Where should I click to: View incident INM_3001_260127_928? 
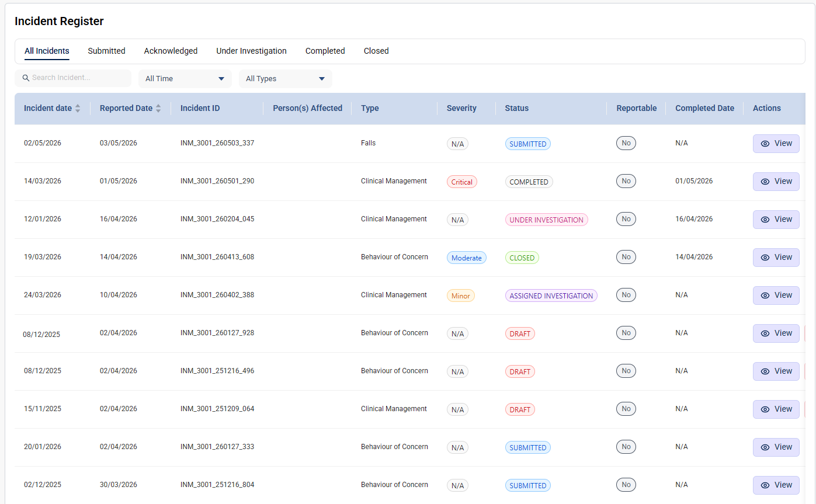(x=776, y=333)
